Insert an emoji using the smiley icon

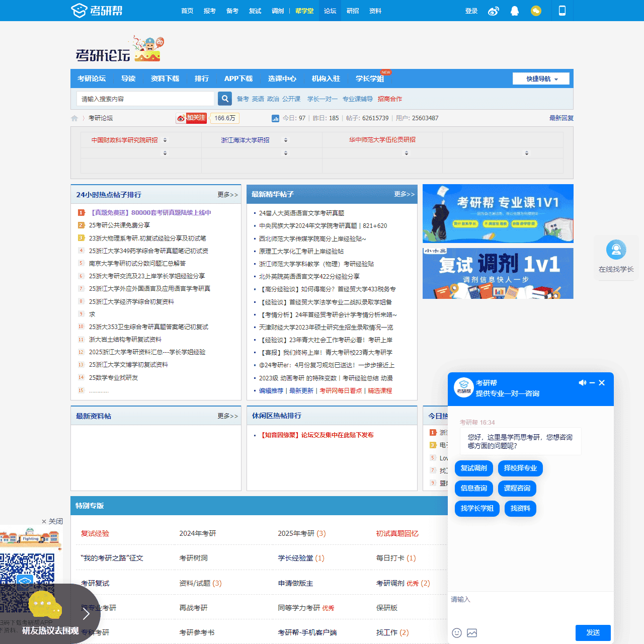click(x=457, y=633)
